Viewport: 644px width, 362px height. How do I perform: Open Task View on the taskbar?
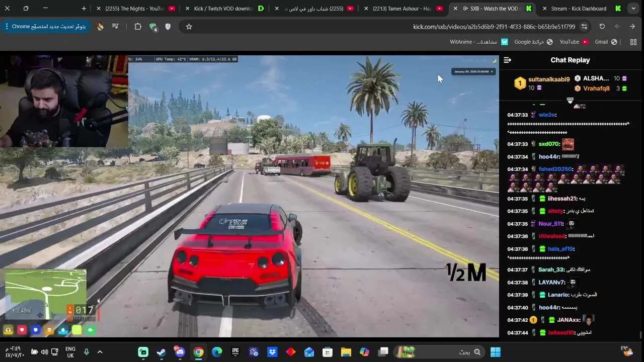[383, 352]
